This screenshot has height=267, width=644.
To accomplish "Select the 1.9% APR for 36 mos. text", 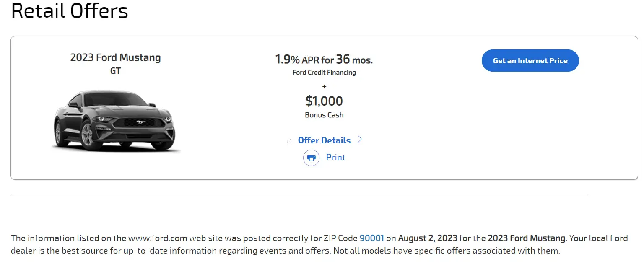I will 324,60.
